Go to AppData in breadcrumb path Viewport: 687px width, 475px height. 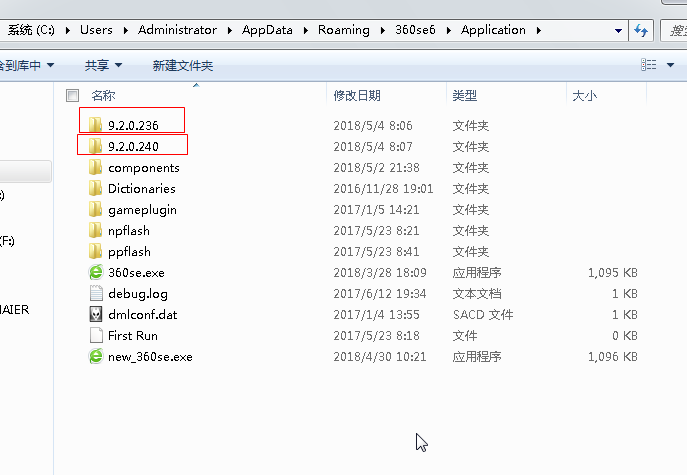267,30
